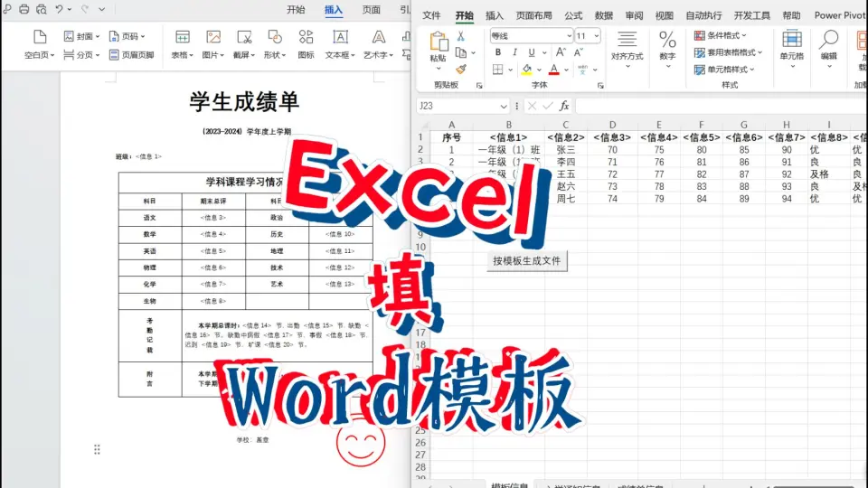Switch to the Excel 插入 tab
Viewport: 868px width, 488px height.
(x=495, y=15)
